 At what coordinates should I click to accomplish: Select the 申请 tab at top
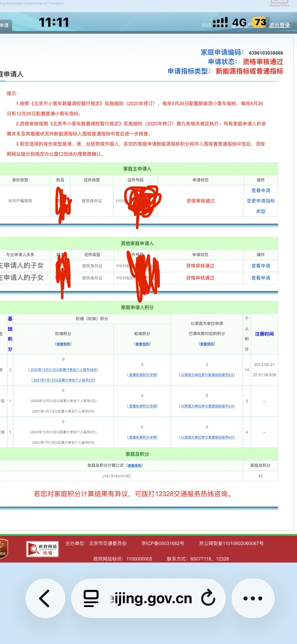point(5,25)
